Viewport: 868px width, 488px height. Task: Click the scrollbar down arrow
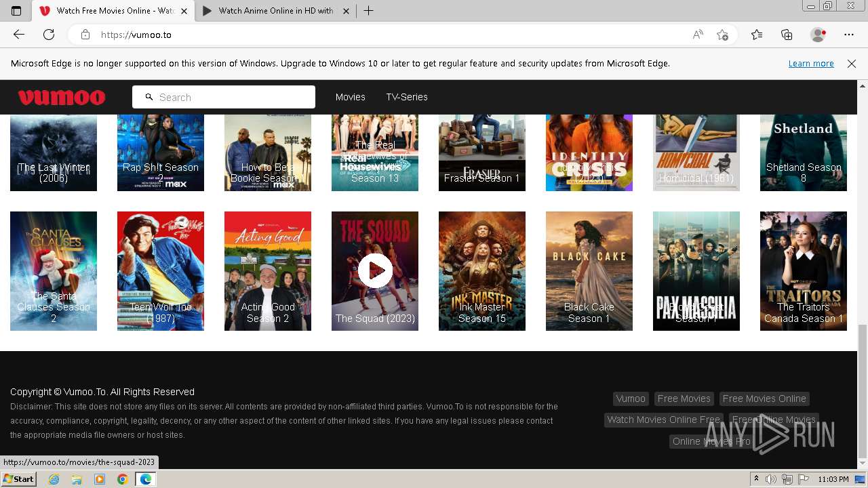(x=863, y=464)
